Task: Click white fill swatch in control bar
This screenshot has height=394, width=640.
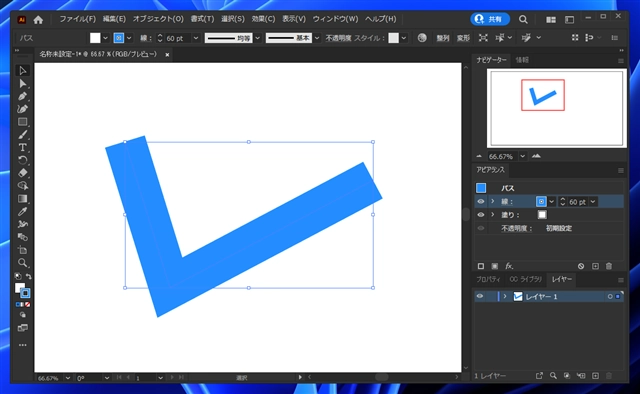Action: [x=95, y=38]
